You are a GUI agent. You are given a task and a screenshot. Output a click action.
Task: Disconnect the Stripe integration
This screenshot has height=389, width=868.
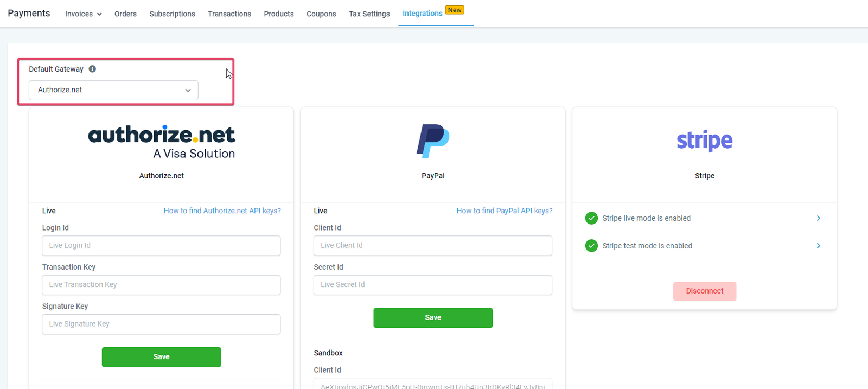704,291
